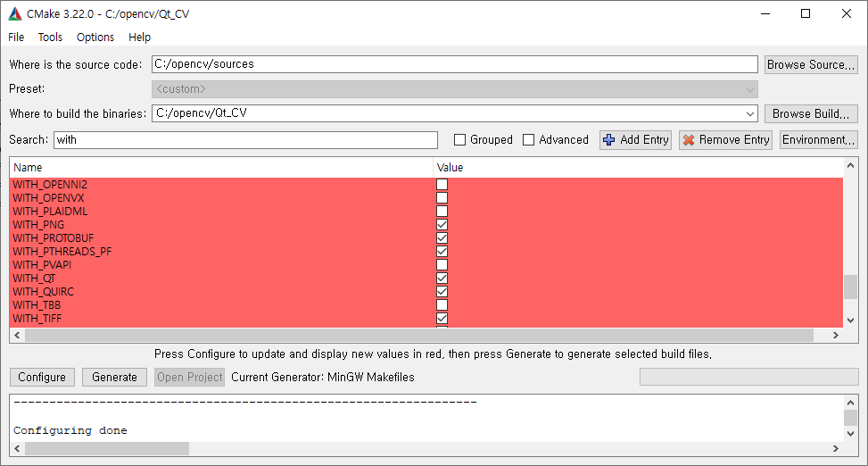Open the Tools menu
The width and height of the screenshot is (868, 466).
pyautogui.click(x=50, y=37)
